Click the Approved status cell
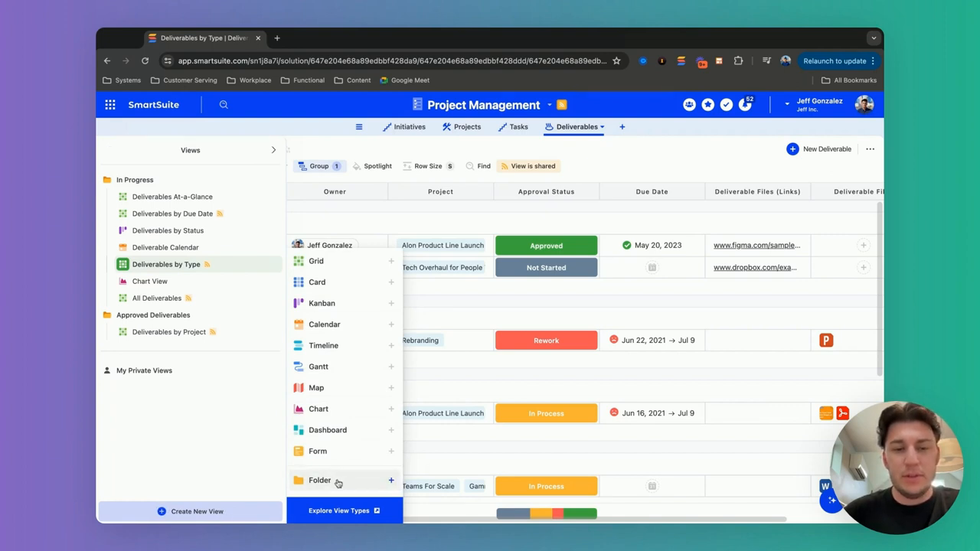Image resolution: width=980 pixels, height=551 pixels. click(546, 246)
